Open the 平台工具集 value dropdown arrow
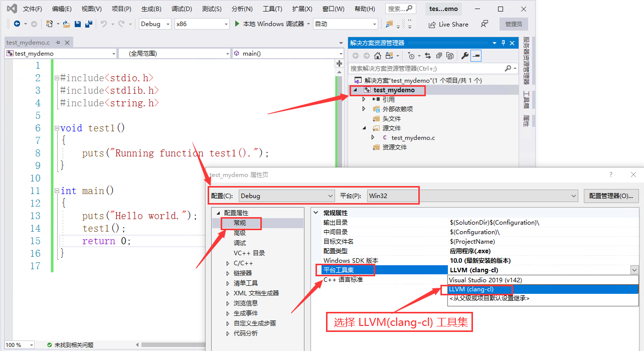Screen dimensions: 644x351 coord(634,270)
